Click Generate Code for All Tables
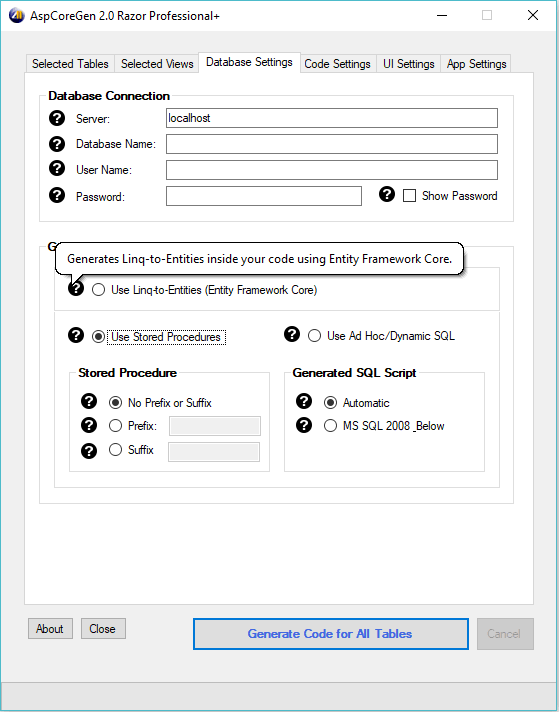The width and height of the screenshot is (559, 712). tap(331, 634)
